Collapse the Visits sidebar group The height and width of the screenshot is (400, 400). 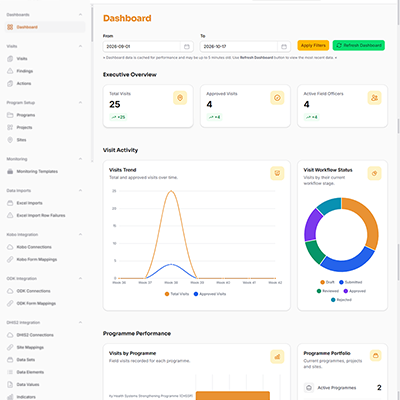(80, 46)
